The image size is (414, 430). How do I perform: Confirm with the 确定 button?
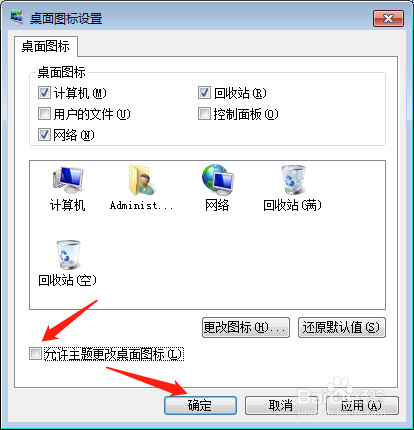pos(200,405)
